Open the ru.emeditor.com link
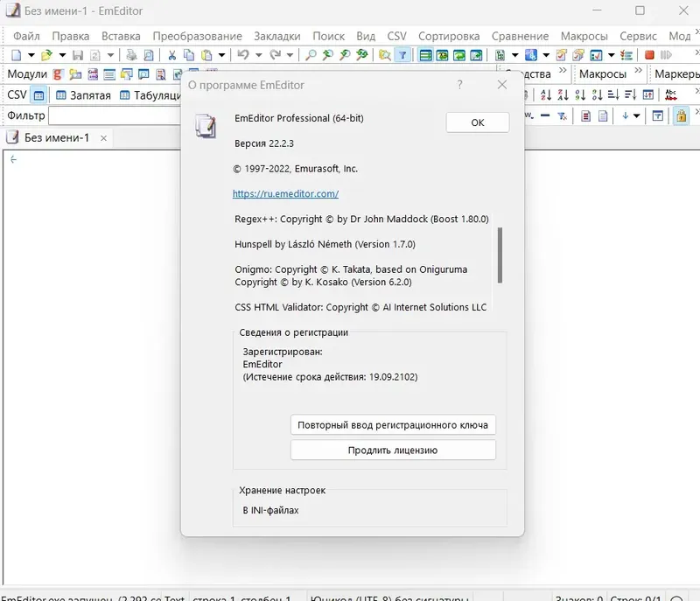The height and width of the screenshot is (601, 700). (x=285, y=193)
